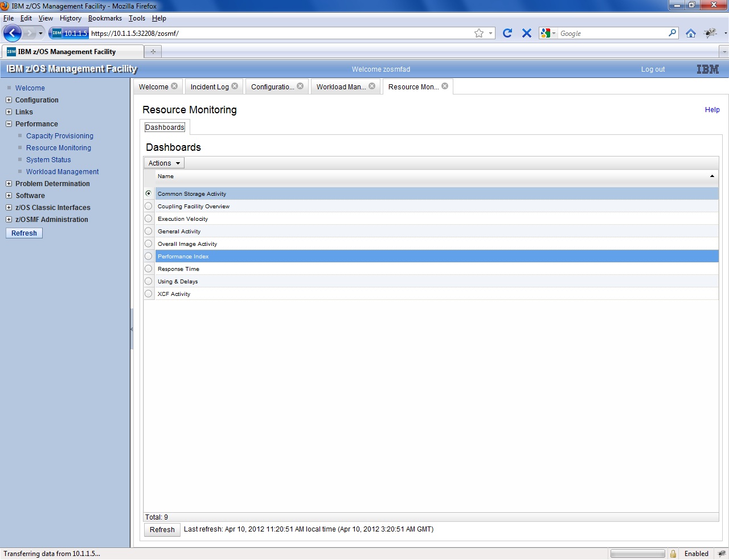729x560 pixels.
Task: Select Coupling Facility Overview radio button
Action: coord(149,206)
